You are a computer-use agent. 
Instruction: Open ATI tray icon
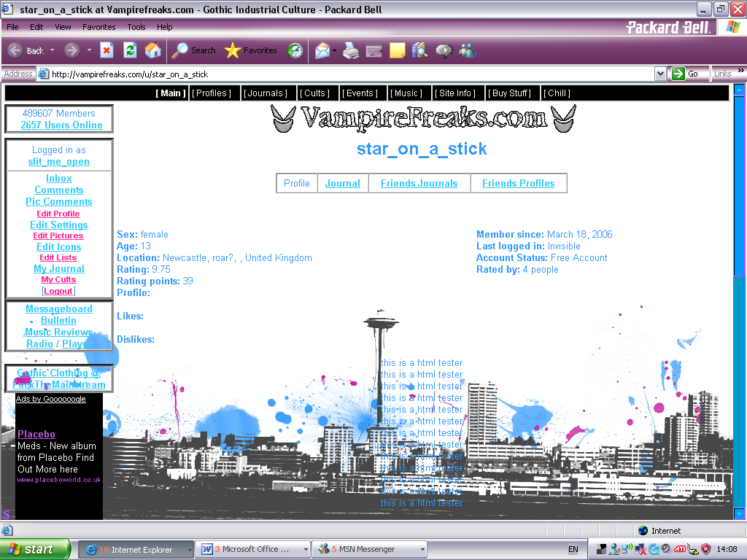679,549
